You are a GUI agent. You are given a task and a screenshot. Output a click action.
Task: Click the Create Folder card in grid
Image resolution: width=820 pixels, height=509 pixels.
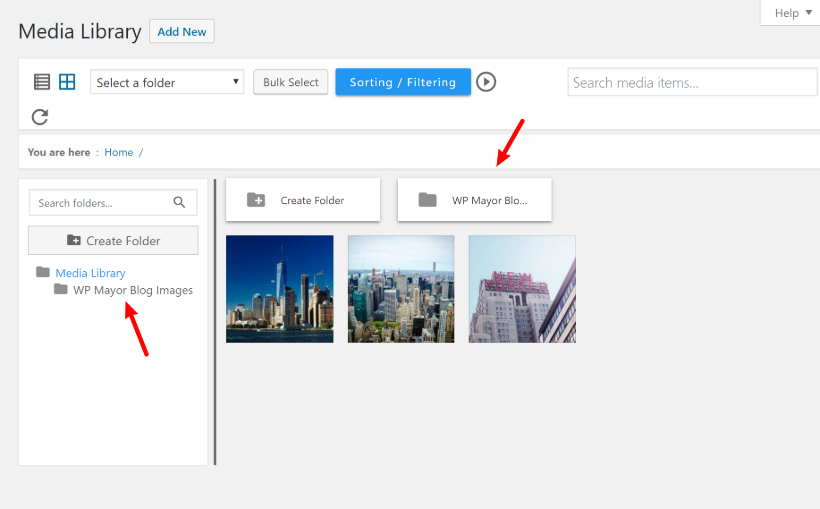click(303, 200)
